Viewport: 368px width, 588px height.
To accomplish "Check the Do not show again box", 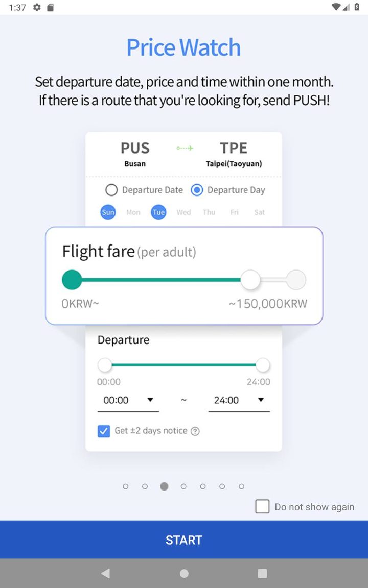I will 262,507.
